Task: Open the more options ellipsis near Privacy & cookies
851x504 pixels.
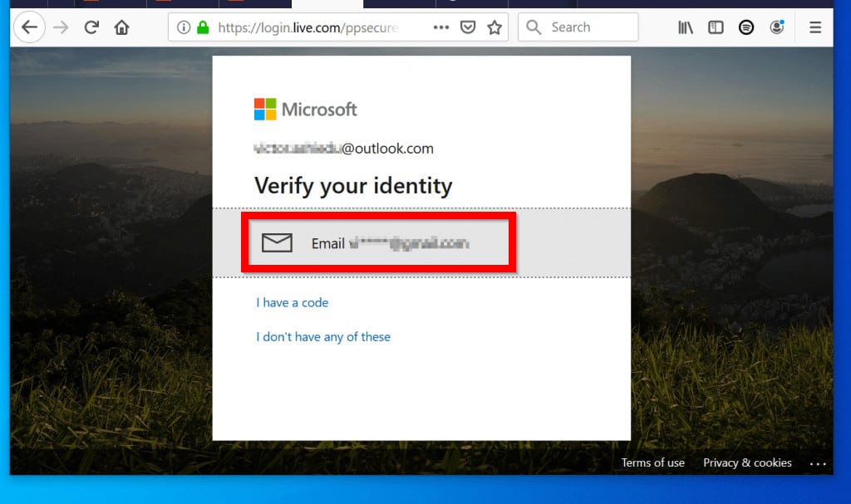Action: tap(819, 464)
